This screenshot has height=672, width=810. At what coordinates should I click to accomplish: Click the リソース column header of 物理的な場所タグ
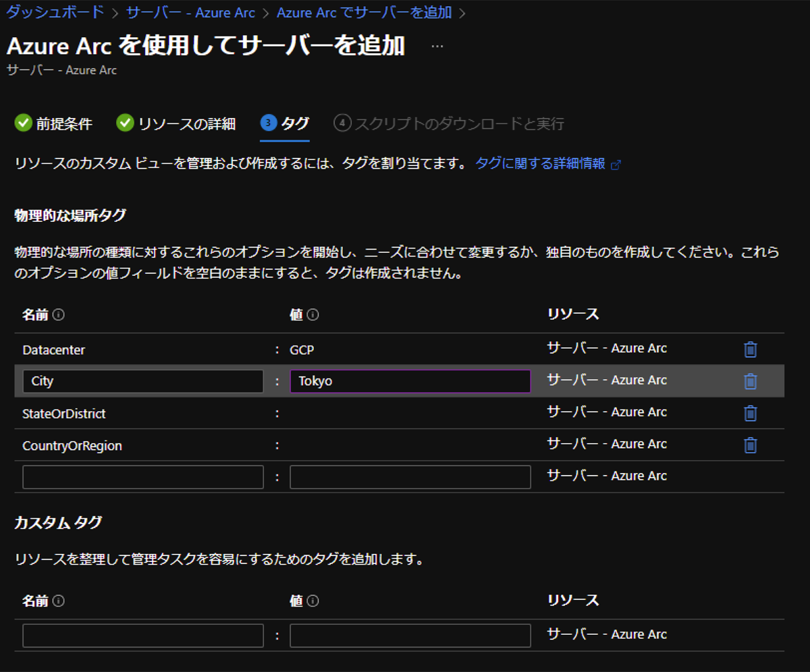(x=573, y=314)
